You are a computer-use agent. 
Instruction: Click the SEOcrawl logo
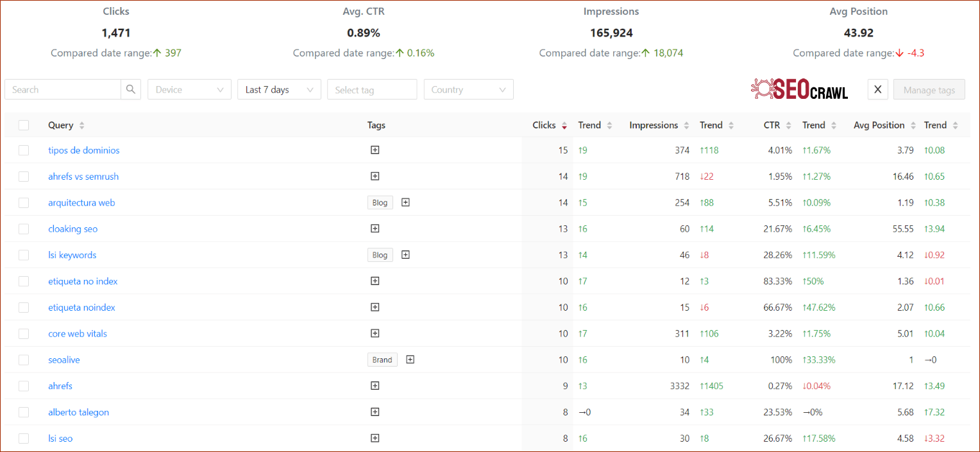(798, 89)
